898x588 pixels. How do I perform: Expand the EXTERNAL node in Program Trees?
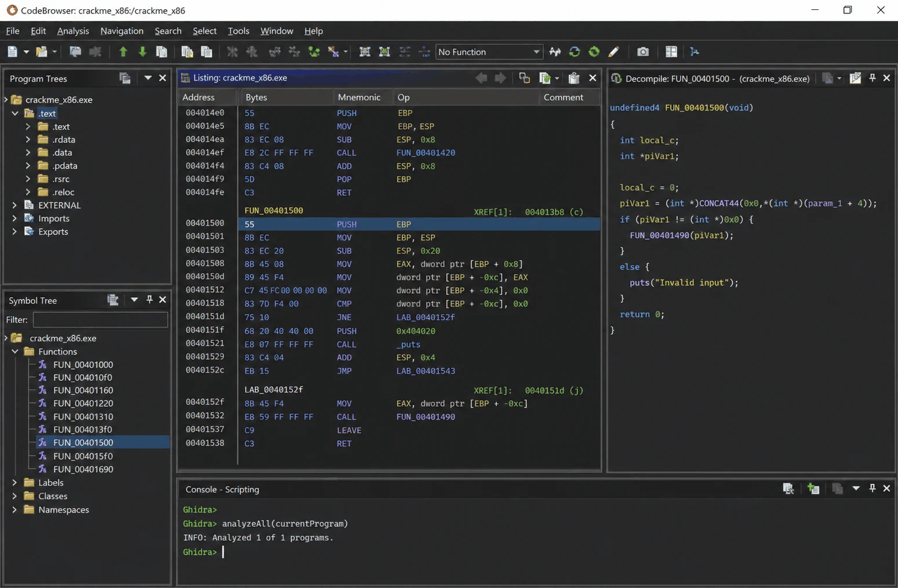pyautogui.click(x=15, y=205)
